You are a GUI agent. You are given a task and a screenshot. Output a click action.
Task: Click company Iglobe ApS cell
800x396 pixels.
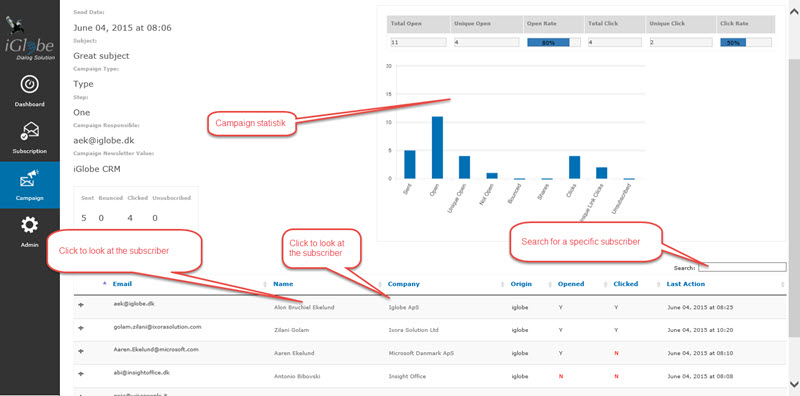pos(404,307)
